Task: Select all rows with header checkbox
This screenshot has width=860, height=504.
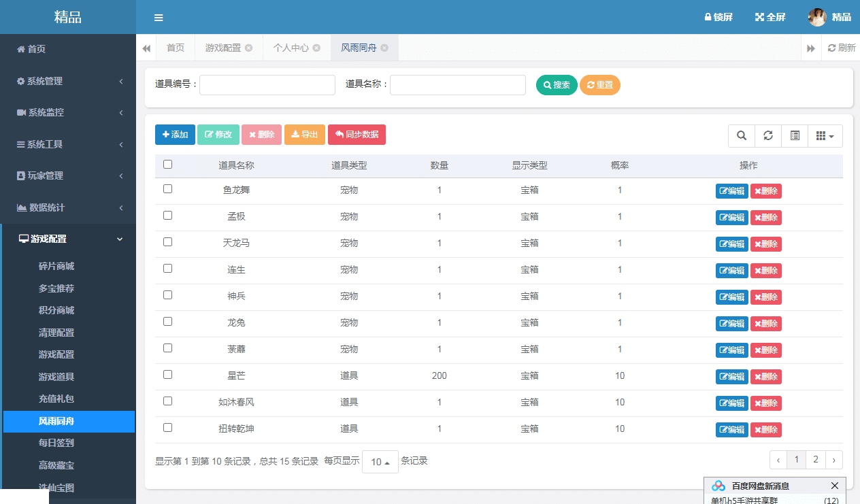Action: (x=168, y=164)
